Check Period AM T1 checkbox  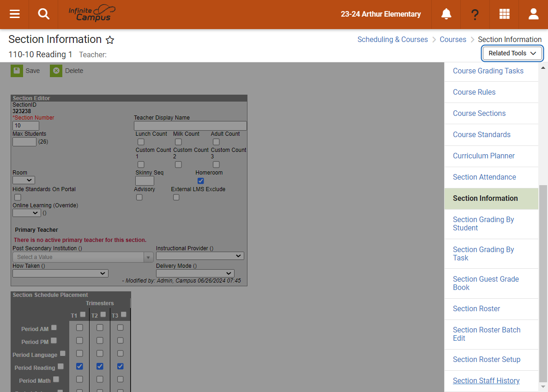(x=79, y=327)
